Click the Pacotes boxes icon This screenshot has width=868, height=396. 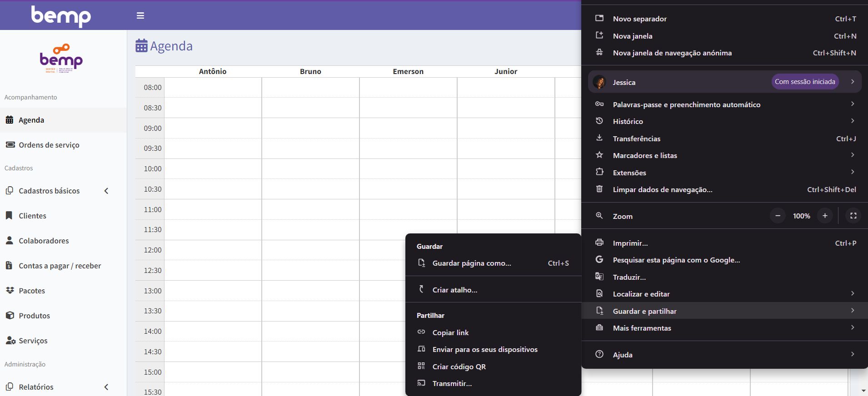[x=10, y=290]
